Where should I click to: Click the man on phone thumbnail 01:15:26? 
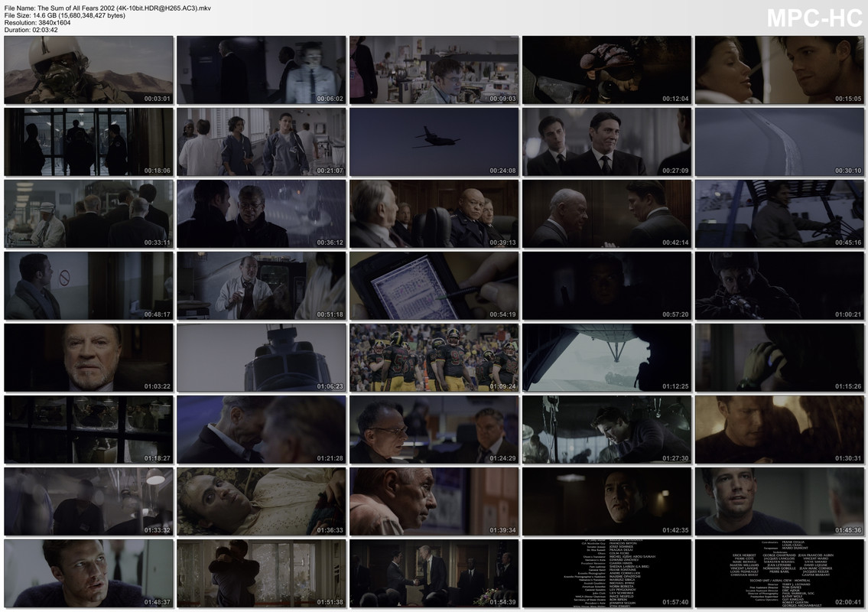point(779,358)
